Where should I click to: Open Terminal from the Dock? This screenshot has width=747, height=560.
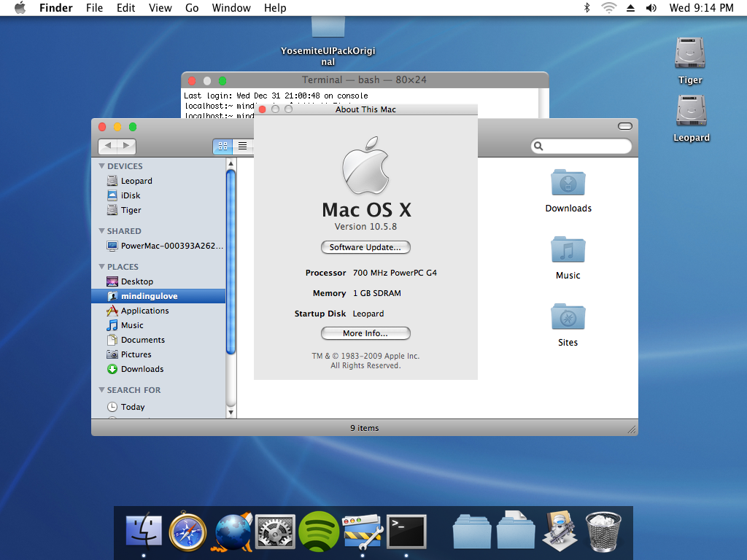[x=406, y=531]
